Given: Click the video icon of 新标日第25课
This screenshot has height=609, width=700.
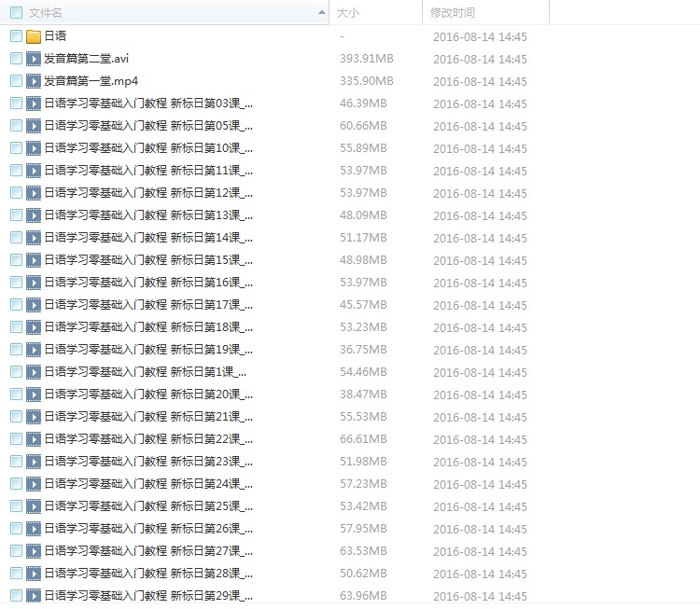Looking at the screenshot, I should pos(34,505).
